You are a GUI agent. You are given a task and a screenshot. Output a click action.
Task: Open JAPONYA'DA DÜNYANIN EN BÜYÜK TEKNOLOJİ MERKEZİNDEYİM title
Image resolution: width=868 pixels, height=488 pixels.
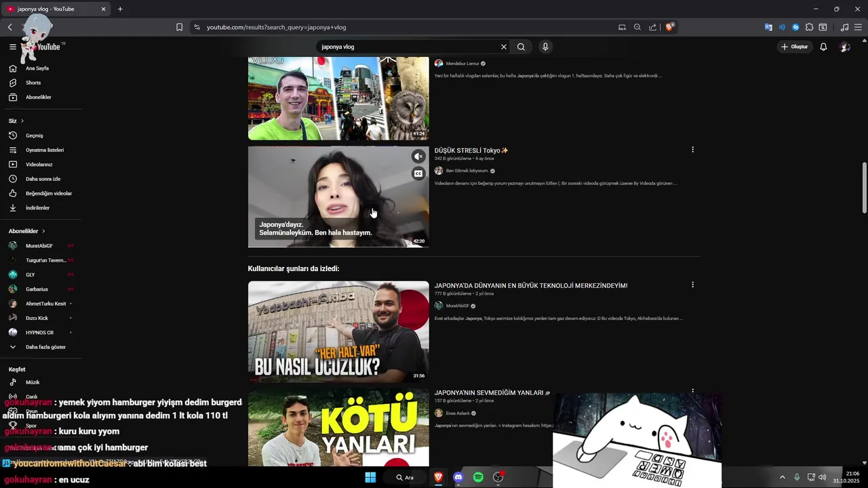531,286
